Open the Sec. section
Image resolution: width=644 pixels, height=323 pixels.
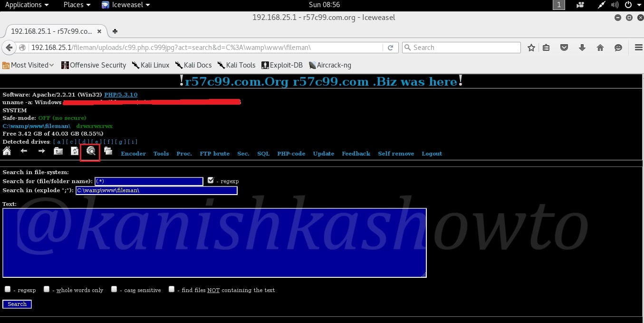tap(243, 154)
